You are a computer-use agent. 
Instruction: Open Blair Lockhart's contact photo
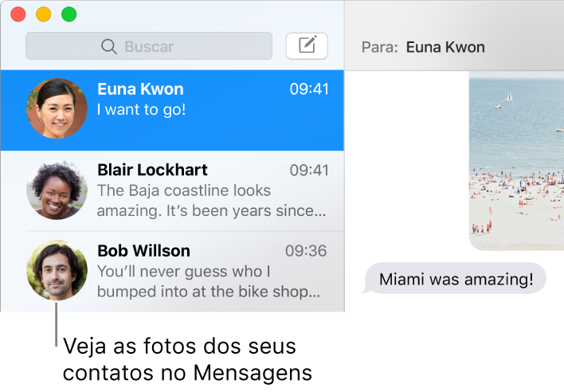pos(57,190)
